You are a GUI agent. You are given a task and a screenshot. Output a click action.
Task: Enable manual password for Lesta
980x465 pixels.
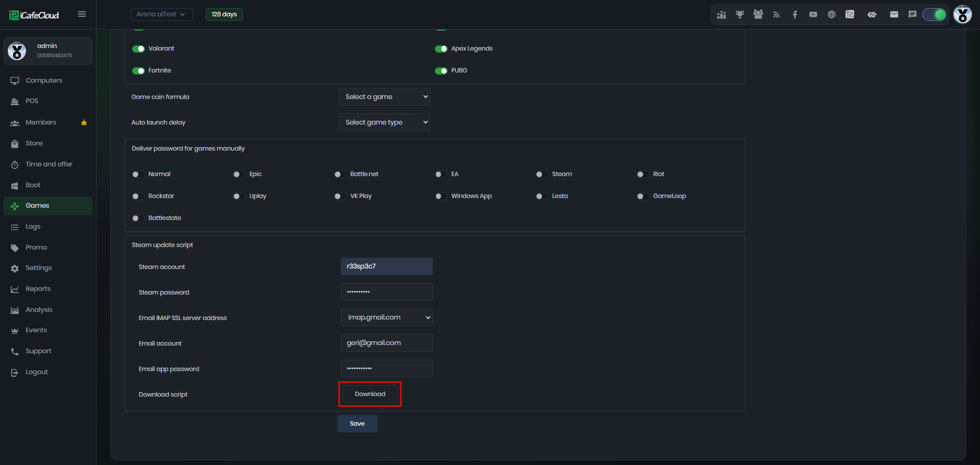coord(542,197)
